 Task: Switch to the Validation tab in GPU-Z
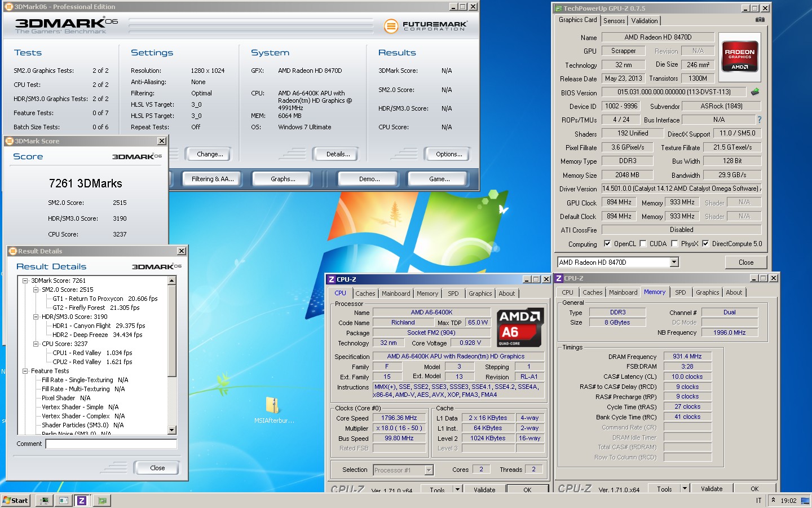(645, 21)
